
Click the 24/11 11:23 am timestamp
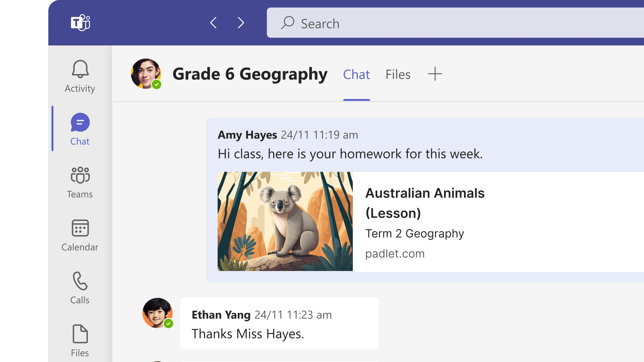pyautogui.click(x=293, y=315)
